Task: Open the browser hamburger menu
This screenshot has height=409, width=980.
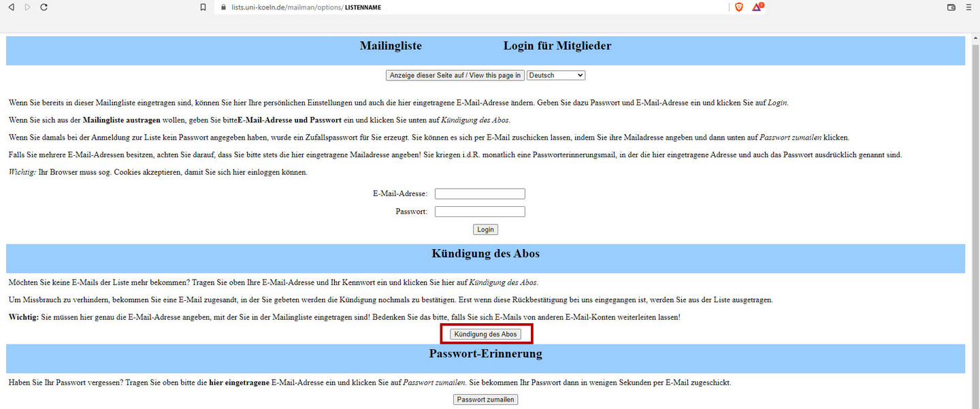Action: 968,7
